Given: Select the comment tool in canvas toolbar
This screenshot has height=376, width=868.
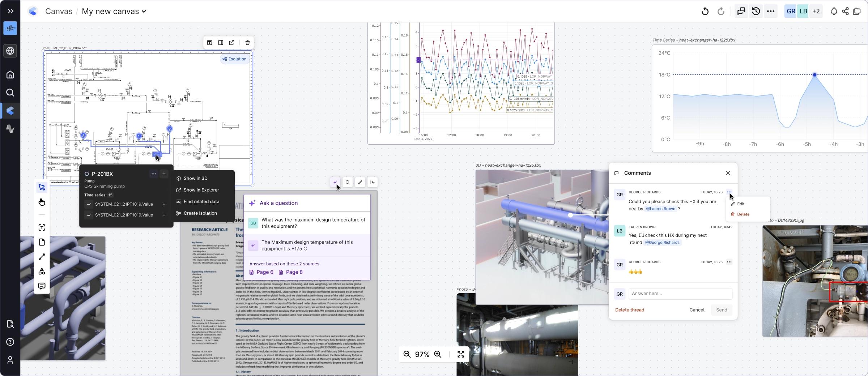Looking at the screenshot, I should click(x=42, y=286).
